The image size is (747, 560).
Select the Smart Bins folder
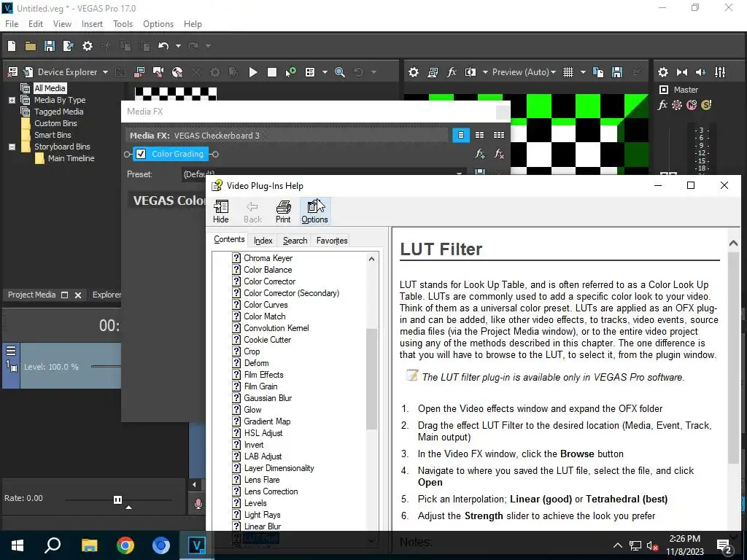tap(53, 135)
